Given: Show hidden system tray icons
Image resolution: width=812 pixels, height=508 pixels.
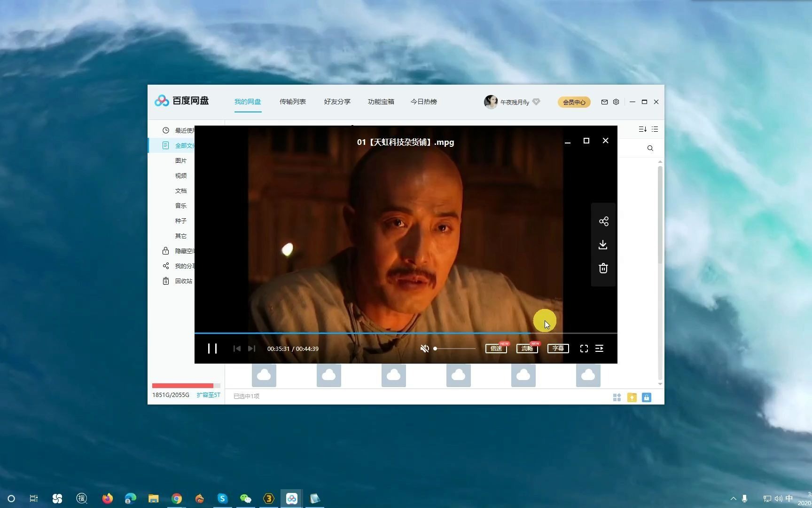Looking at the screenshot, I should click(x=734, y=499).
